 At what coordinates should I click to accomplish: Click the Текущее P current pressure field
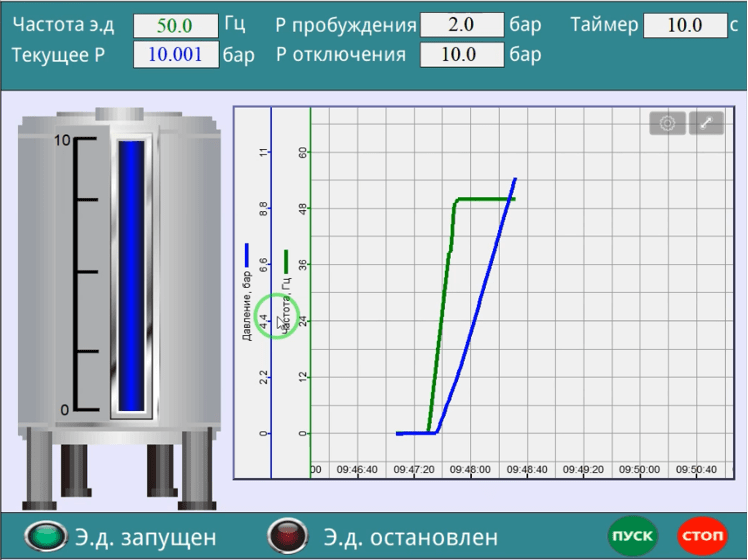(x=178, y=55)
